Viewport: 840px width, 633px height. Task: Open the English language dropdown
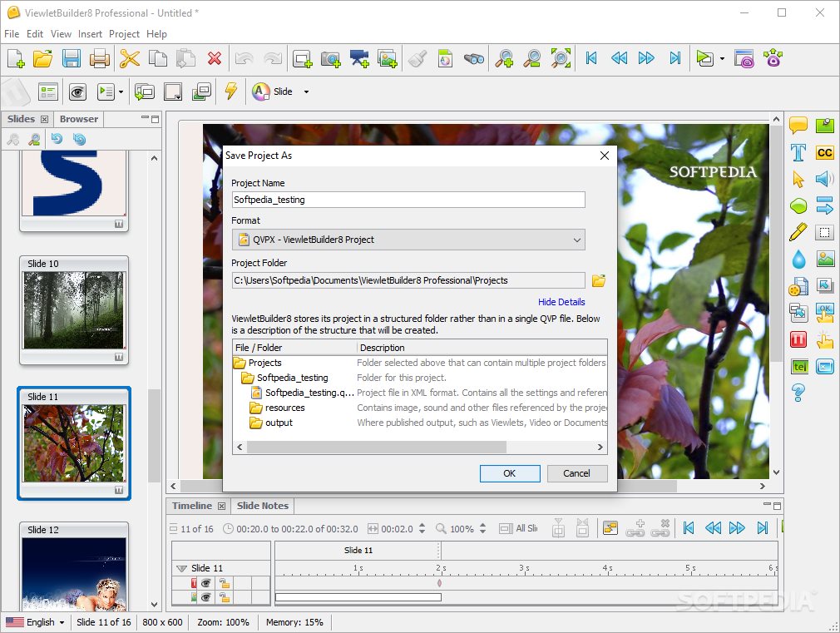(36, 621)
